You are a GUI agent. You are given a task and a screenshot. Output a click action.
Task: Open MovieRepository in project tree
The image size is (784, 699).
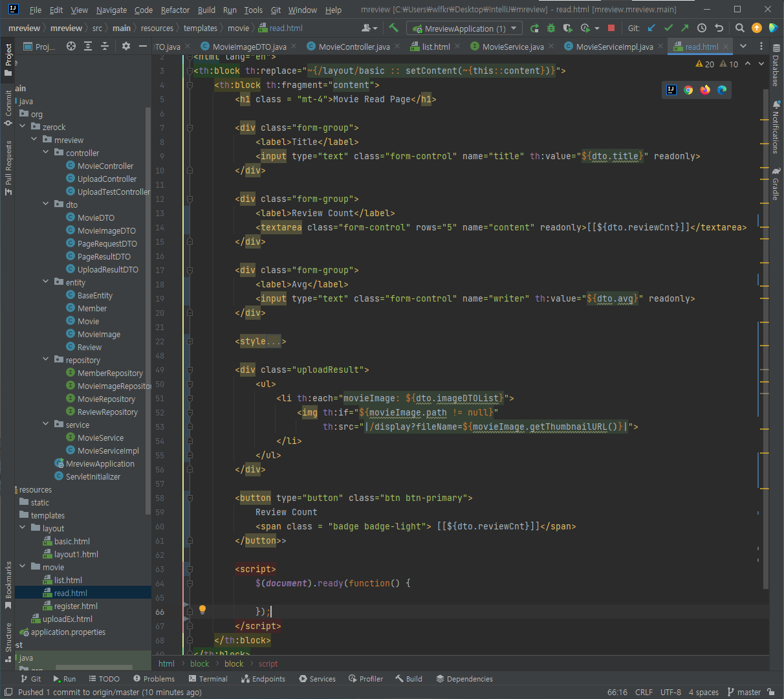[x=106, y=399]
